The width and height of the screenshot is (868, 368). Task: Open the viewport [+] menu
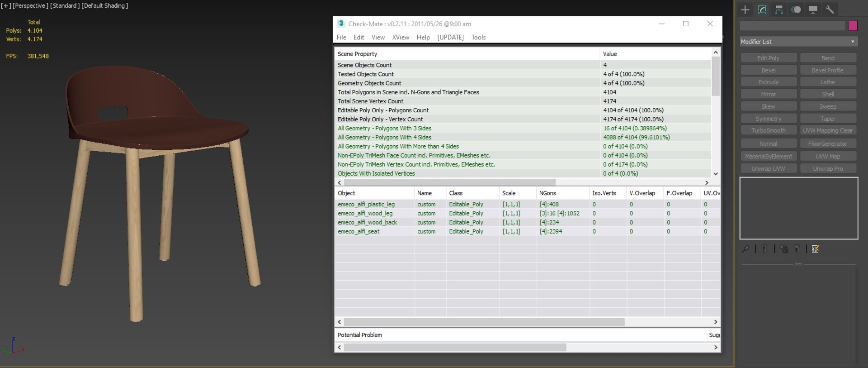(x=6, y=5)
